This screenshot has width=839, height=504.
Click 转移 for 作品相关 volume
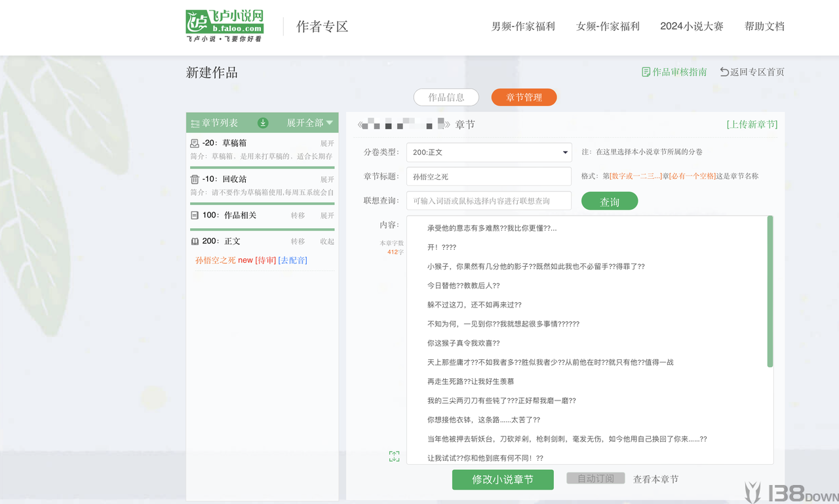298,215
